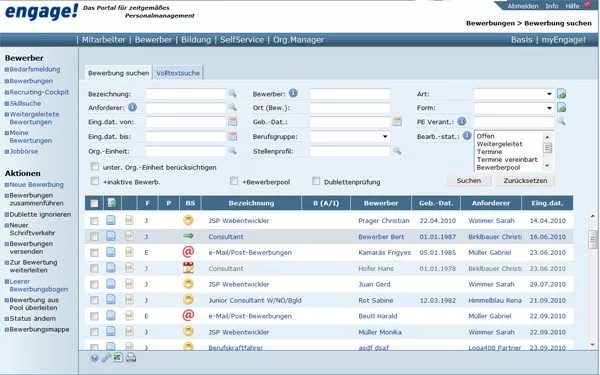This screenshot has height=375, width=600.
Task: Click the calendar icon next to Geb.-Dat. field
Action: 397,122
